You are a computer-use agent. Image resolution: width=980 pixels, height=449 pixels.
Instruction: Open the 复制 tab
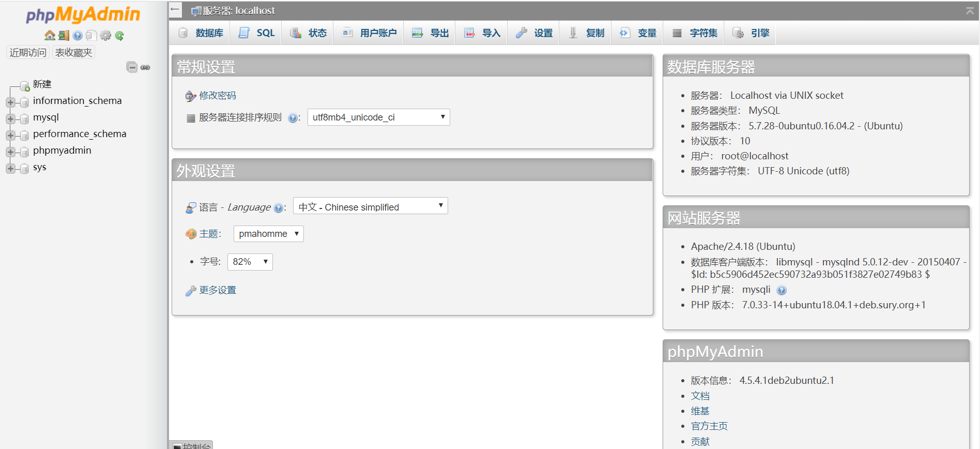[586, 33]
